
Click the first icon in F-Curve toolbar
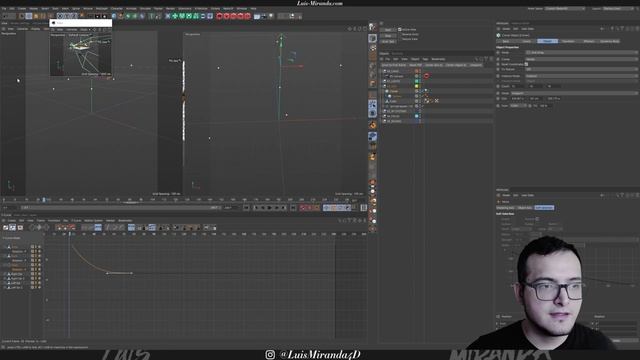coord(5,227)
